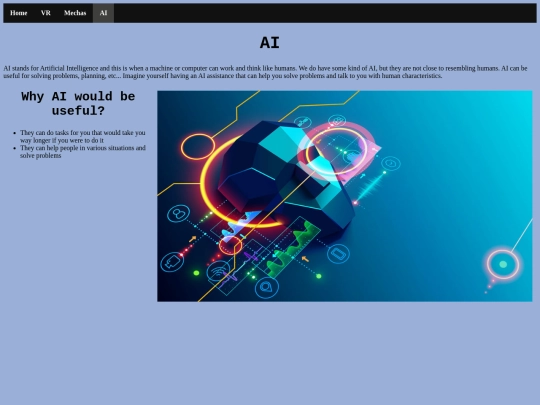Click the intro paragraph about Artificial Intelligence
This screenshot has width=540, height=405.
(265, 72)
